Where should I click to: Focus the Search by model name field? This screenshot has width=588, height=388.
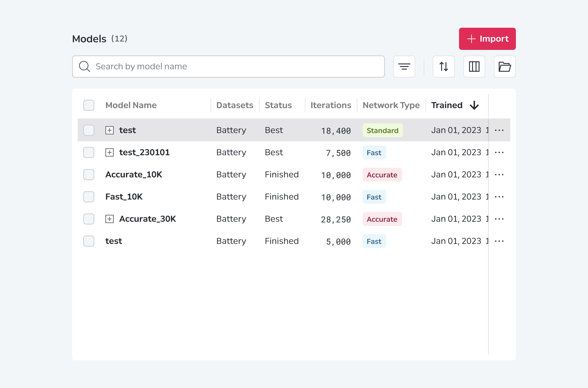pos(228,67)
